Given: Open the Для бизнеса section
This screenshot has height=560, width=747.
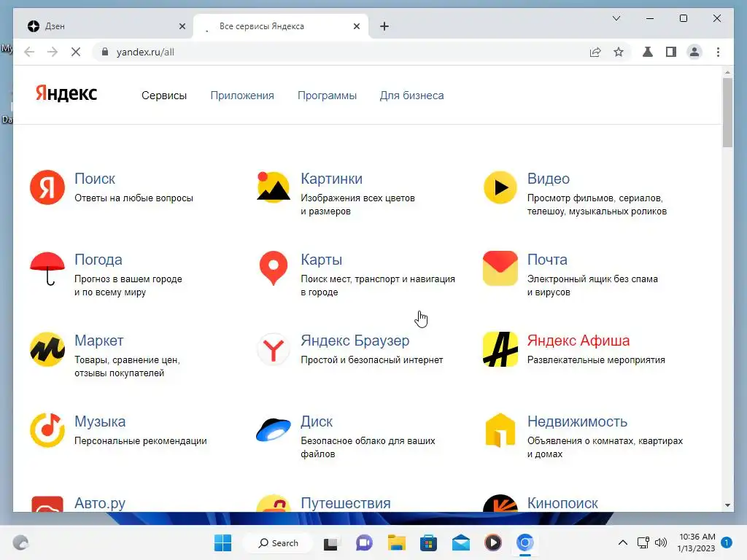Looking at the screenshot, I should click(x=411, y=96).
